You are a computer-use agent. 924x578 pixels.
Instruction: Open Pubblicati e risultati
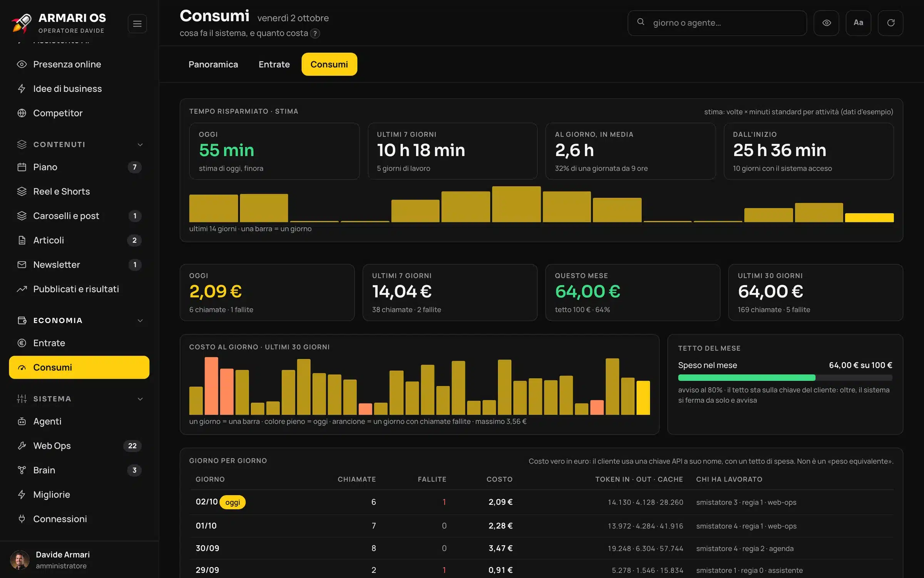pos(79,289)
